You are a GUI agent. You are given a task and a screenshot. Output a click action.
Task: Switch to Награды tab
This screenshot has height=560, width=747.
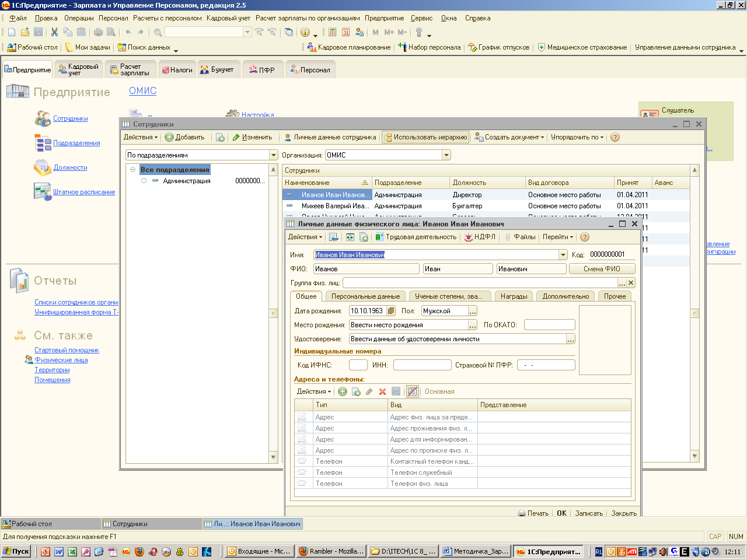click(x=514, y=296)
